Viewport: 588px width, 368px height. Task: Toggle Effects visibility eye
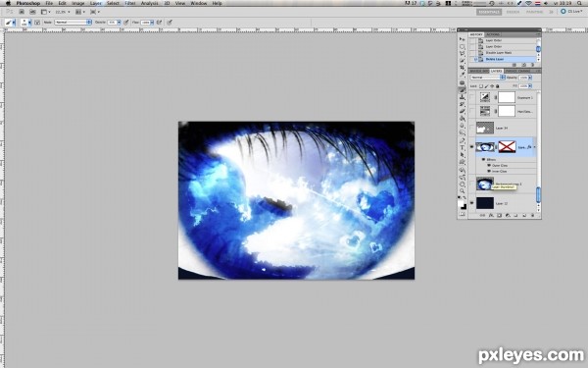pos(483,159)
